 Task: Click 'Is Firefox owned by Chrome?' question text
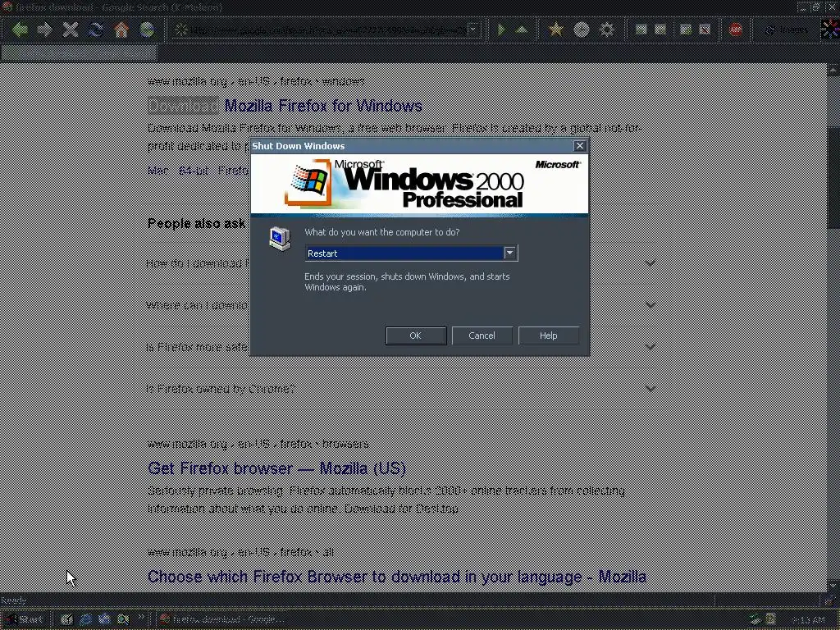click(221, 388)
